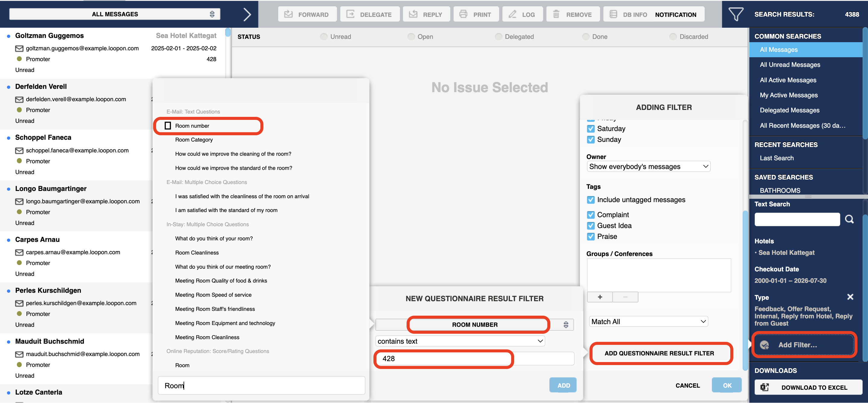
Task: Click the Forward toolbar icon
Action: (x=288, y=14)
